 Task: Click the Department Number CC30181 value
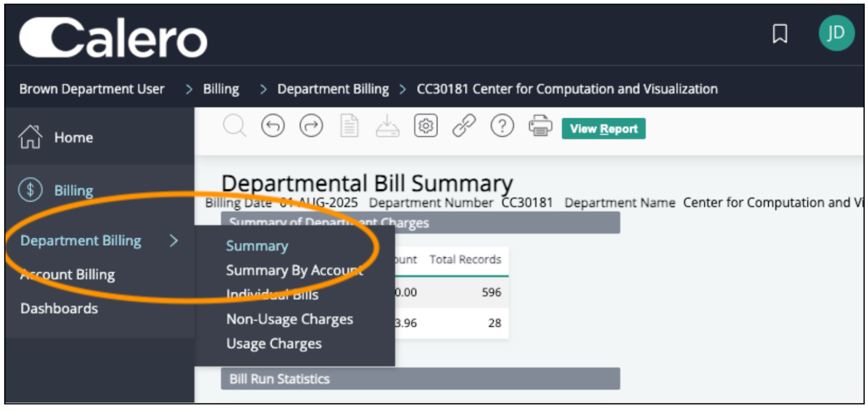point(527,202)
